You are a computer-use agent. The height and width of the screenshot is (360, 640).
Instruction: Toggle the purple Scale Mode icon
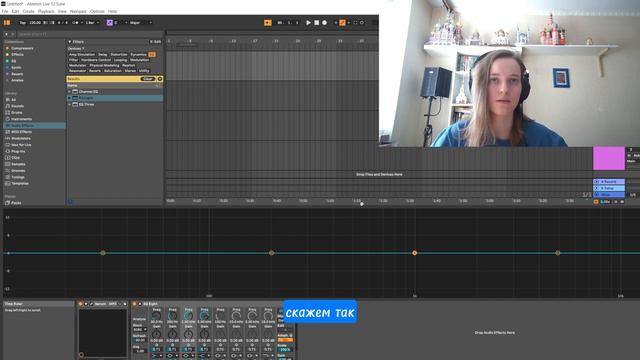[109, 22]
